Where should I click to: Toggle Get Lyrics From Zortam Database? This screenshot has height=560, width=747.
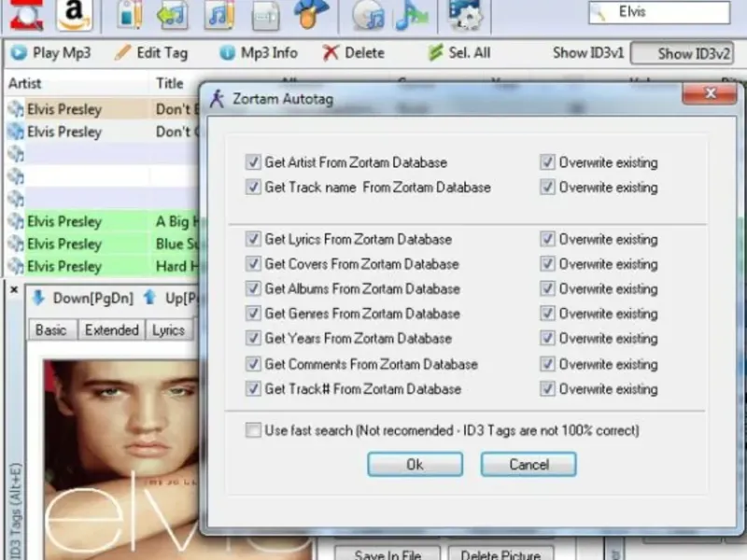click(252, 239)
